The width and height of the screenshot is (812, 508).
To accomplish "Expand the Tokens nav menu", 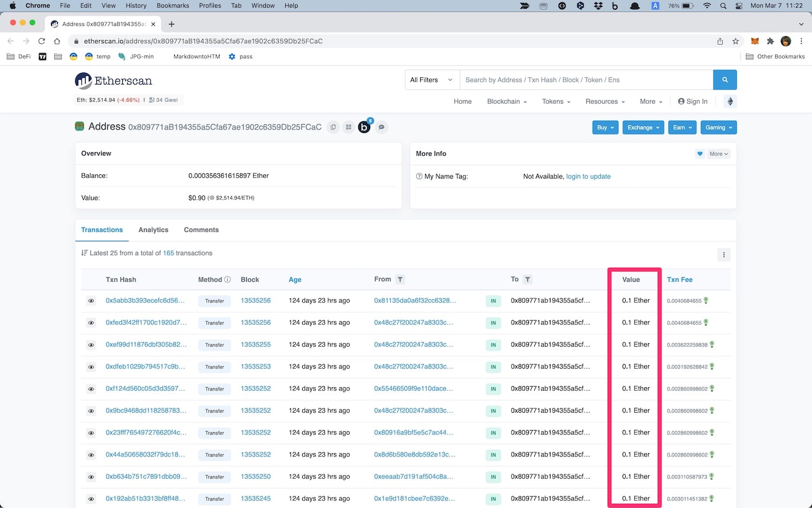I will tap(556, 101).
